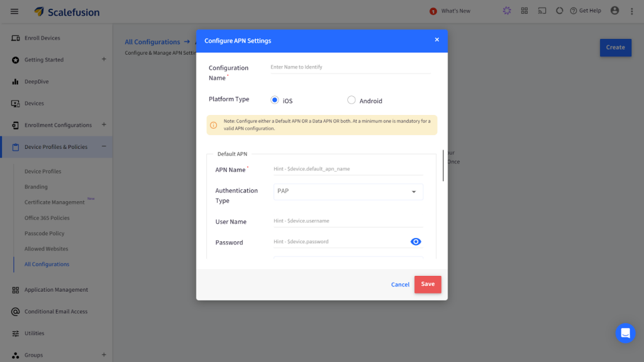Click the Utilities sliders icon
The height and width of the screenshot is (362, 644).
pos(16,334)
